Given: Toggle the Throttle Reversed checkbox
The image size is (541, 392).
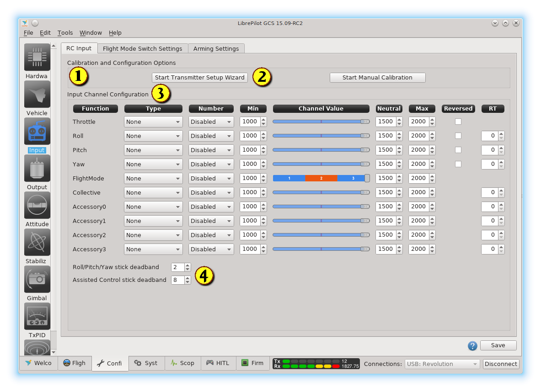Looking at the screenshot, I should pyautogui.click(x=458, y=122).
